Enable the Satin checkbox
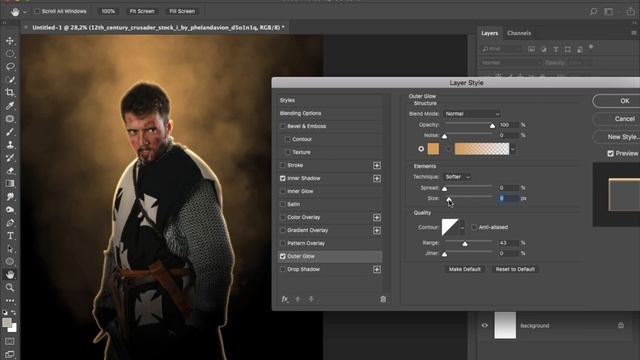 coord(282,204)
